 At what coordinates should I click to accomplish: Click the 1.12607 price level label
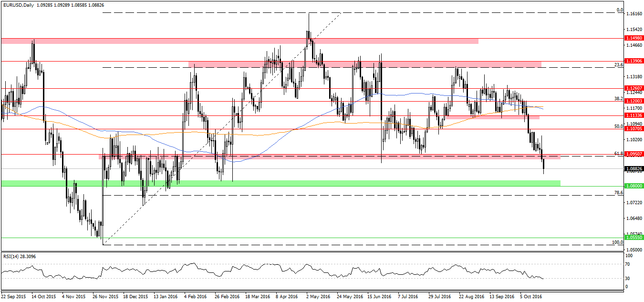pyautogui.click(x=634, y=88)
